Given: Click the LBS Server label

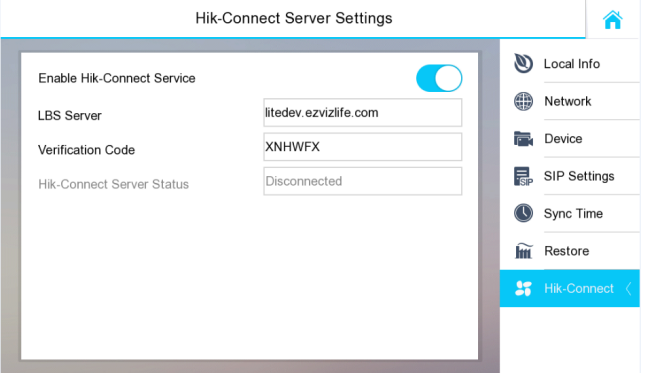Looking at the screenshot, I should 69,116.
